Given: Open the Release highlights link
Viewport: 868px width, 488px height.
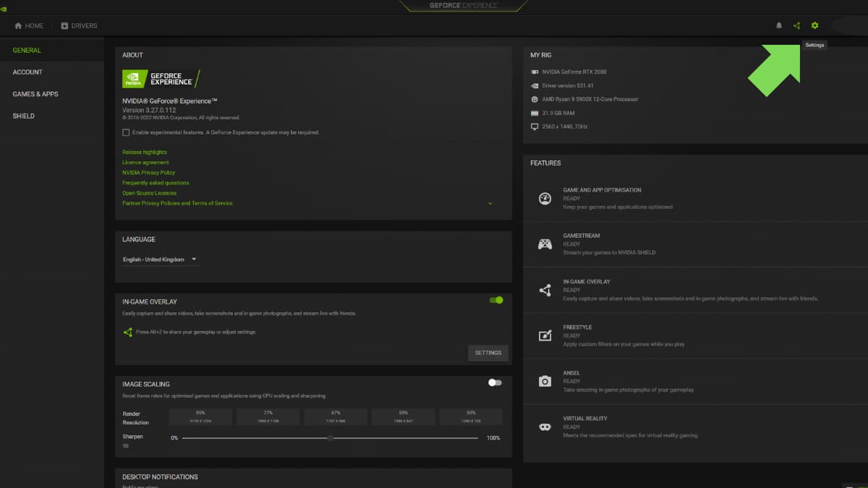Looking at the screenshot, I should coord(145,152).
